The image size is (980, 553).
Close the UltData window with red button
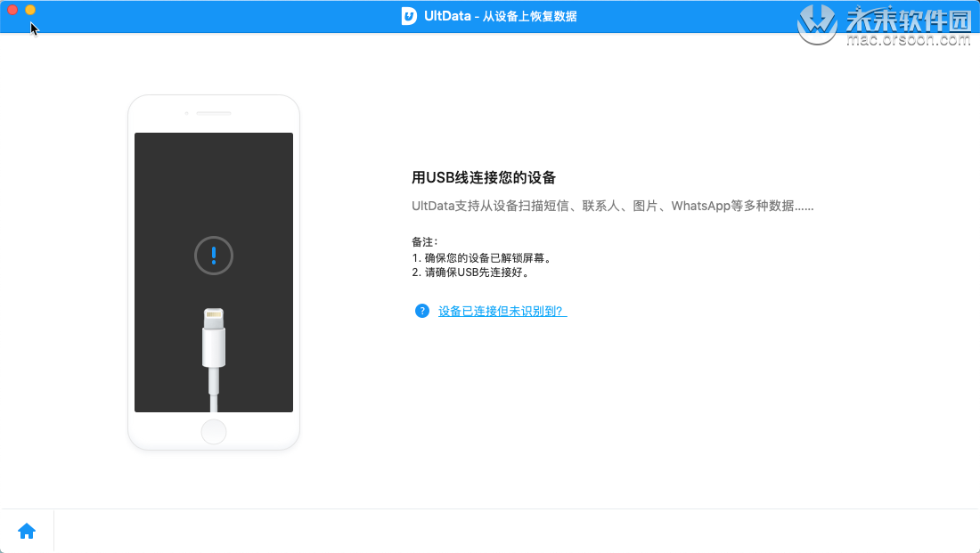[x=12, y=10]
